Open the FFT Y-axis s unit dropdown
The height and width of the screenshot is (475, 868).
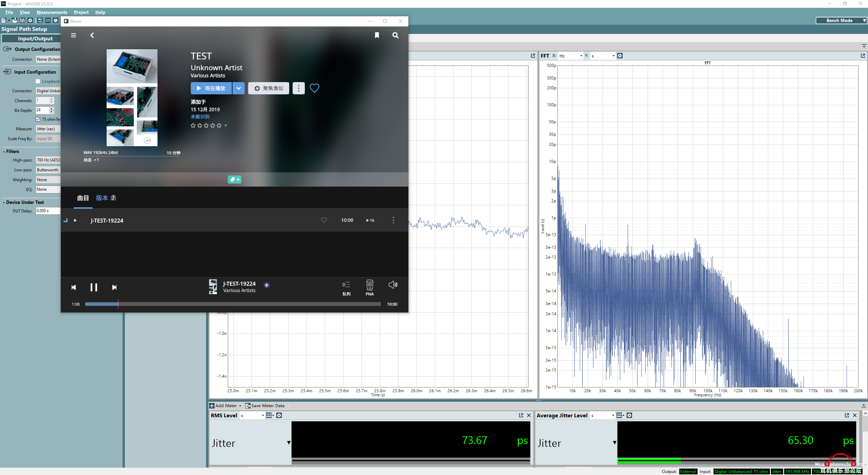[603, 56]
